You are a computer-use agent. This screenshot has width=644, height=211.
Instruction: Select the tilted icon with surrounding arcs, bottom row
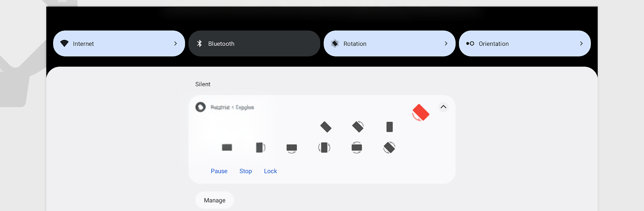(x=389, y=147)
